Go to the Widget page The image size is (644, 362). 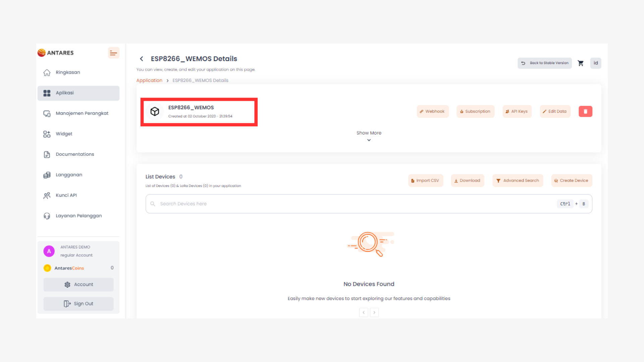tap(78, 134)
